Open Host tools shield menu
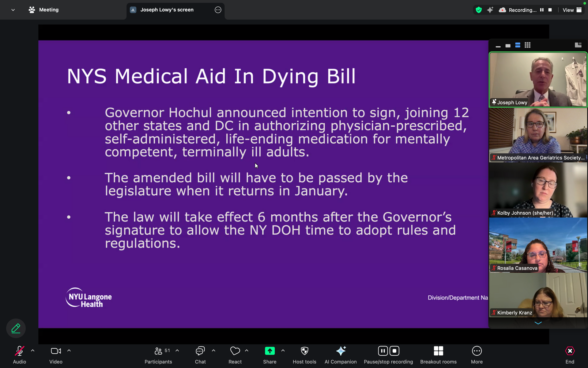Screen dimensions: 588x368 pyautogui.click(x=304, y=355)
